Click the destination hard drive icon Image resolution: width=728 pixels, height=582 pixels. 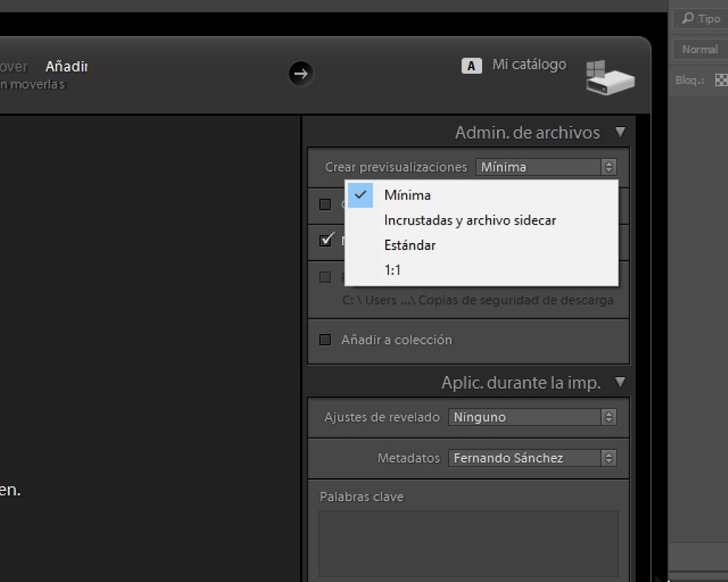pyautogui.click(x=609, y=77)
